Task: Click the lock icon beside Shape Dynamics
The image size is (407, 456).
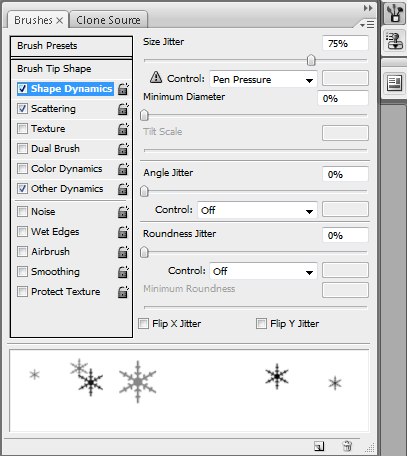Action: (x=123, y=89)
